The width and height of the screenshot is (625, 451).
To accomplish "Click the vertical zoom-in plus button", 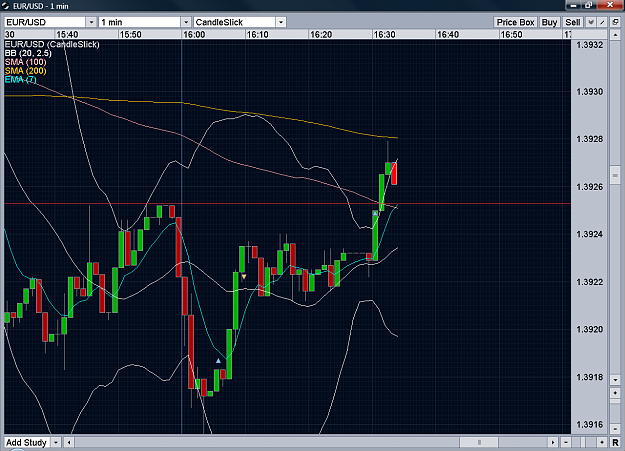I will 615,393.
